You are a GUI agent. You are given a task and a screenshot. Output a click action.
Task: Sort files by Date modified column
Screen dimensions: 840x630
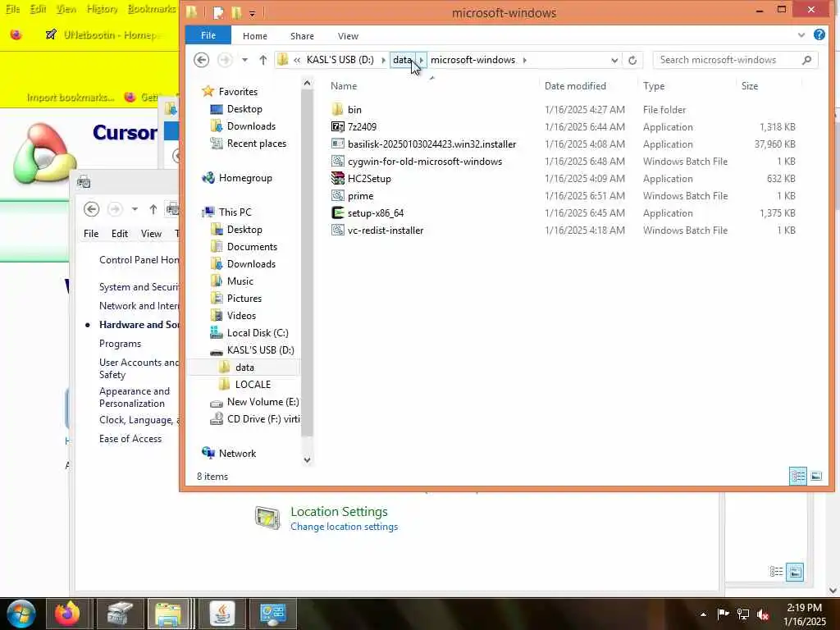coord(575,85)
